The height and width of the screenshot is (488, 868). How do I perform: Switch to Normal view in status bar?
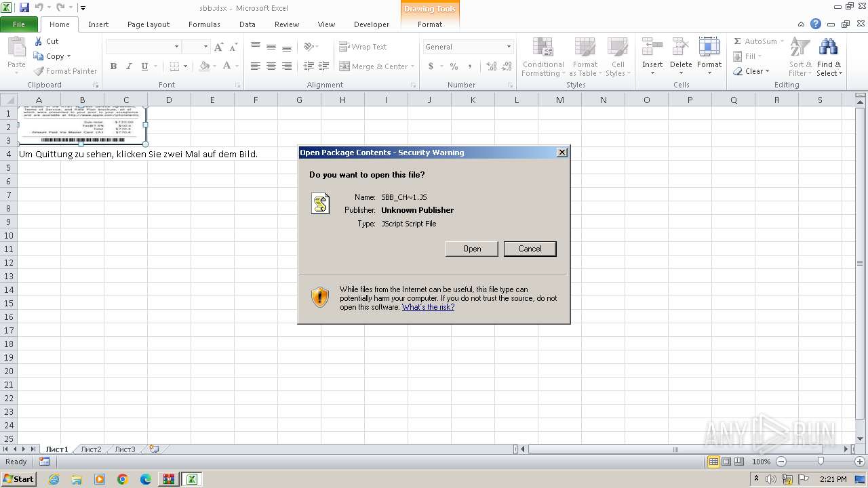pyautogui.click(x=713, y=462)
